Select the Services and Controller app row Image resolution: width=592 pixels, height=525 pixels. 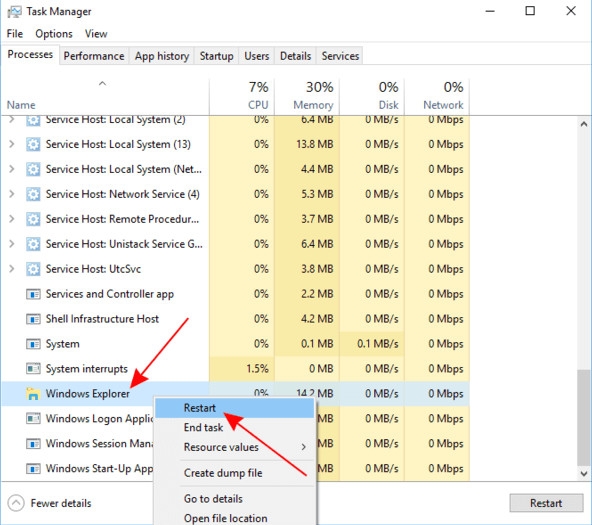[x=236, y=294]
